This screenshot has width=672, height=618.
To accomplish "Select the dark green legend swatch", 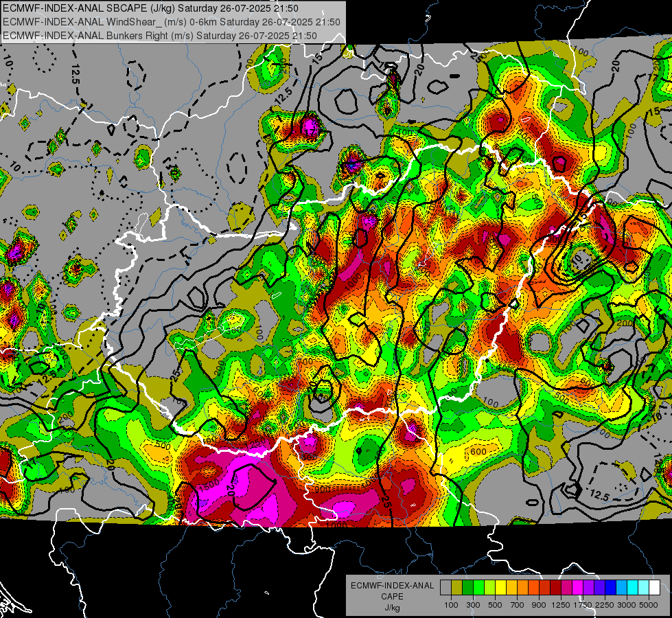I will click(x=467, y=588).
